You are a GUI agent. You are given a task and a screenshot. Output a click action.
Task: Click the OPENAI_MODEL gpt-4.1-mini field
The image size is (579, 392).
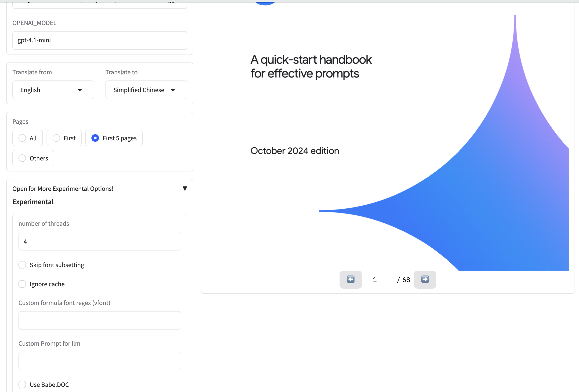100,40
